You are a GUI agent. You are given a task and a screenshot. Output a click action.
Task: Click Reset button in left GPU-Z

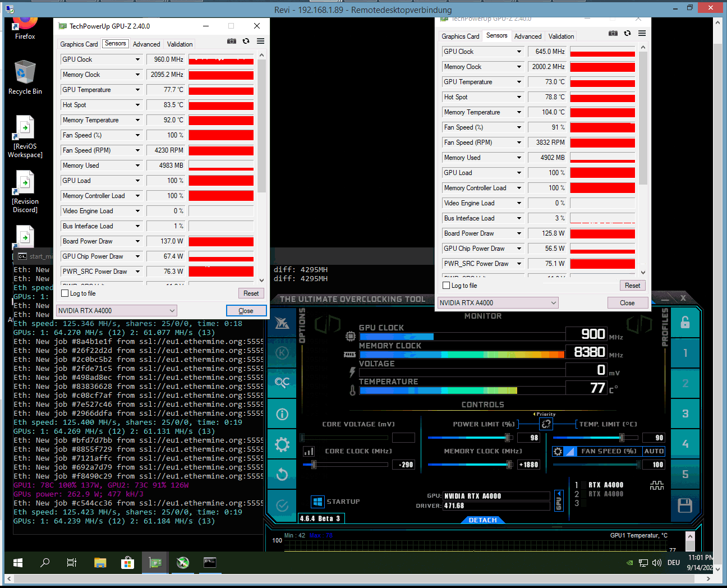(251, 293)
